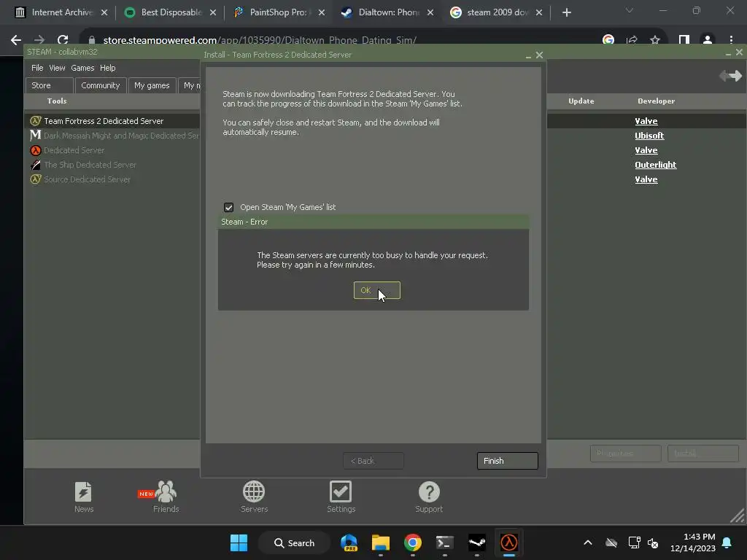Open the Chrome tab search chevron
This screenshot has width=747, height=560.
630,10
